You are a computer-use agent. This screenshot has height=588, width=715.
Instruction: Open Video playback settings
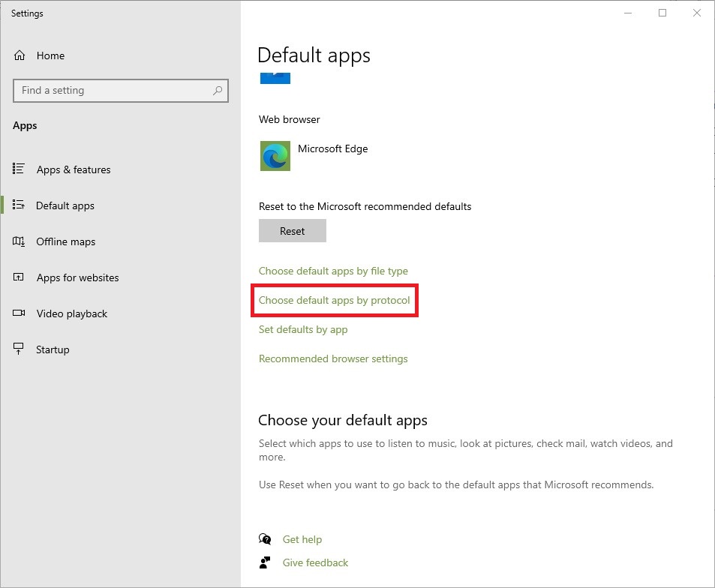(x=71, y=313)
